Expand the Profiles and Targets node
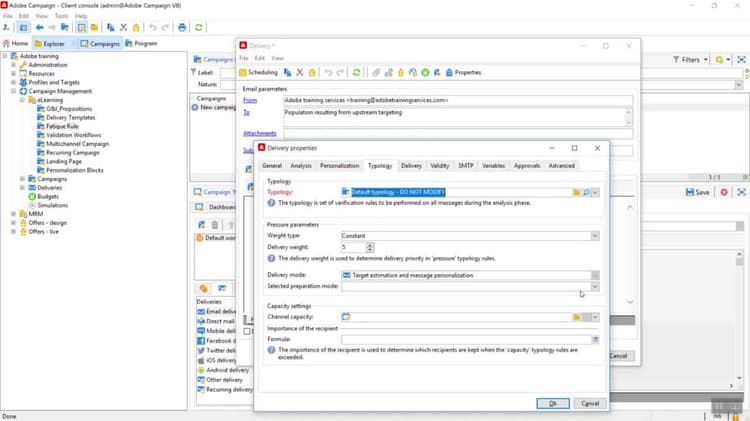Screen dimensions: 750x421 pos(13,83)
